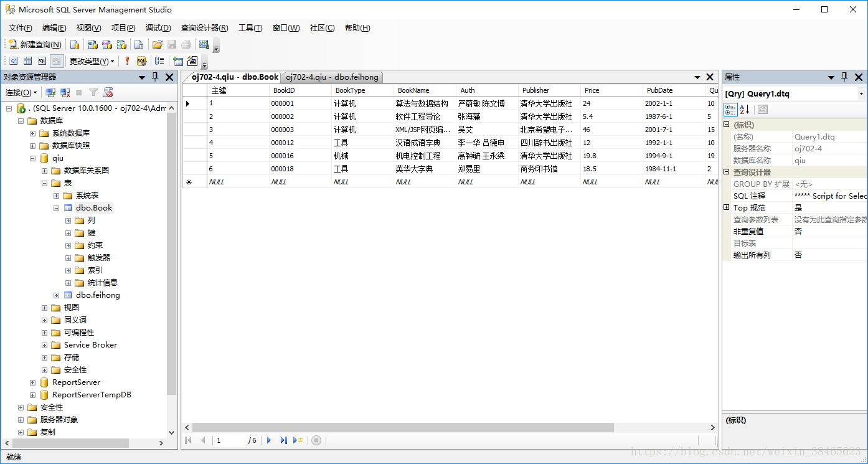Expand the 系统数据库 folder
This screenshot has height=464, width=868.
pos(32,133)
